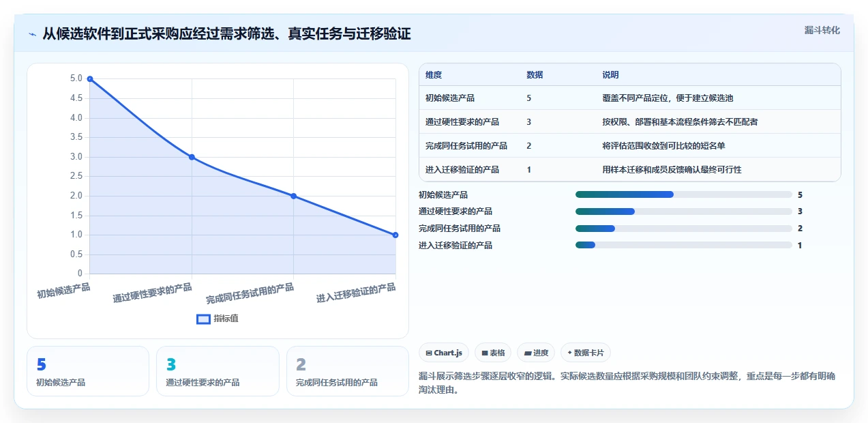Click 覆盖不同产品定位，便于建立候选池 cell

[668, 98]
